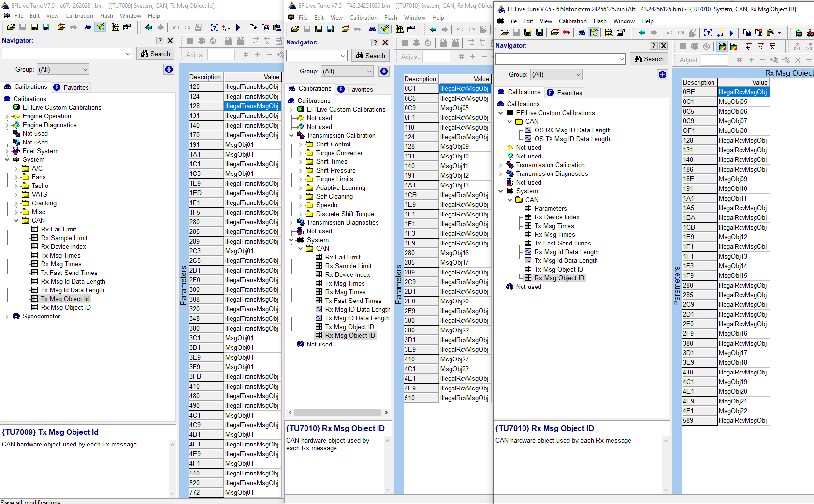The height and width of the screenshot is (504, 814).
Task: Click blue plus button beside Group in e67 window
Action: click(x=169, y=70)
